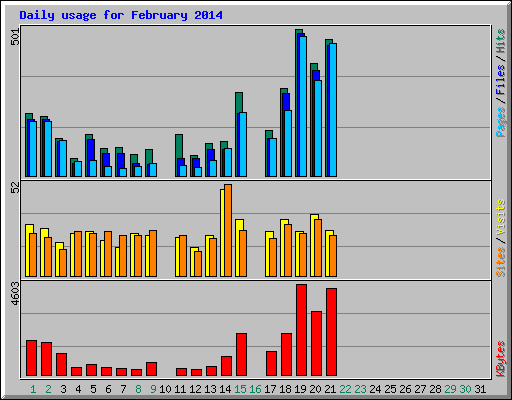Click day 15 on the x-axis
Viewport: 512px width, 400px height.
click(240, 389)
